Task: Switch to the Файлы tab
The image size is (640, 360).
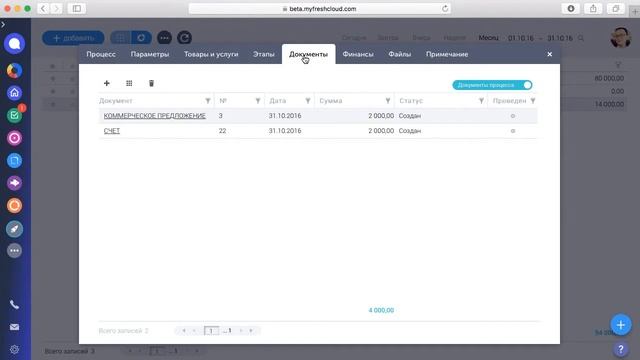Action: click(x=400, y=54)
